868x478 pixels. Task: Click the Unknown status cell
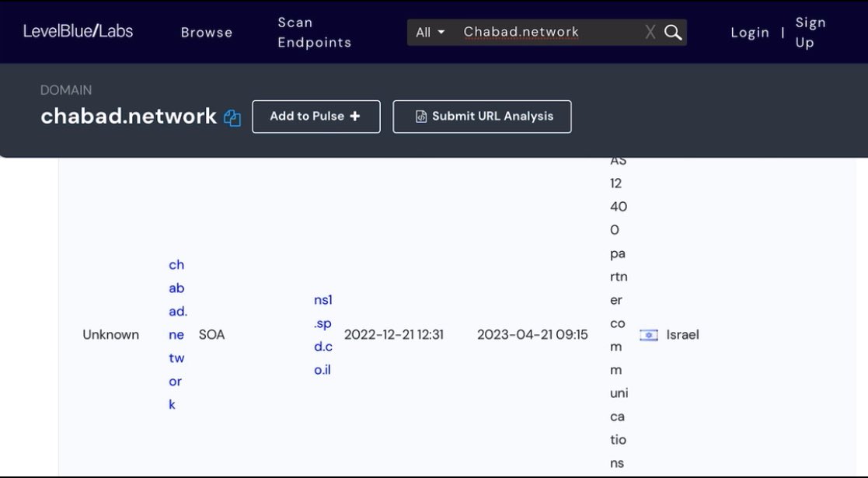point(111,335)
